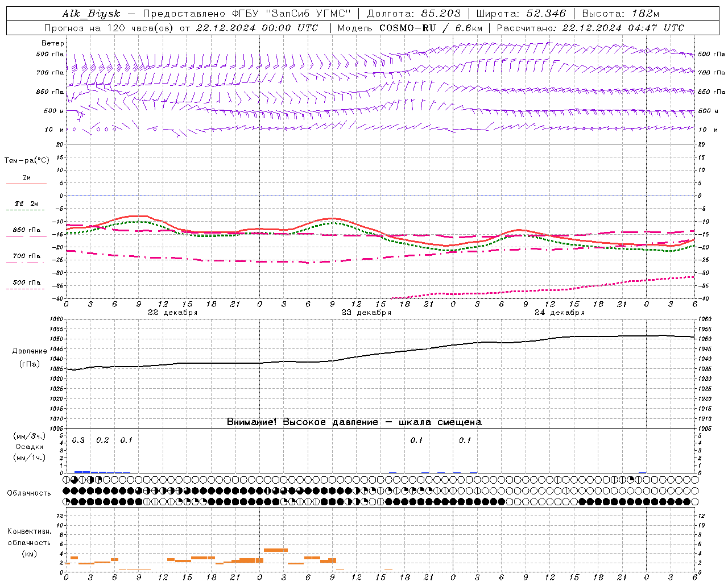728x582 pixels.
Task: Select the (мм/1ч.) precipitation unit label
Action: [x=30, y=458]
